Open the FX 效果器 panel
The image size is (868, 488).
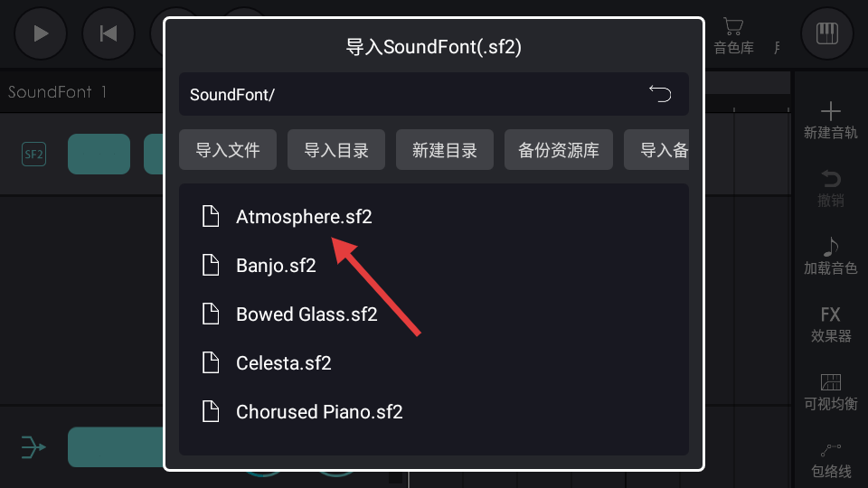coord(830,324)
